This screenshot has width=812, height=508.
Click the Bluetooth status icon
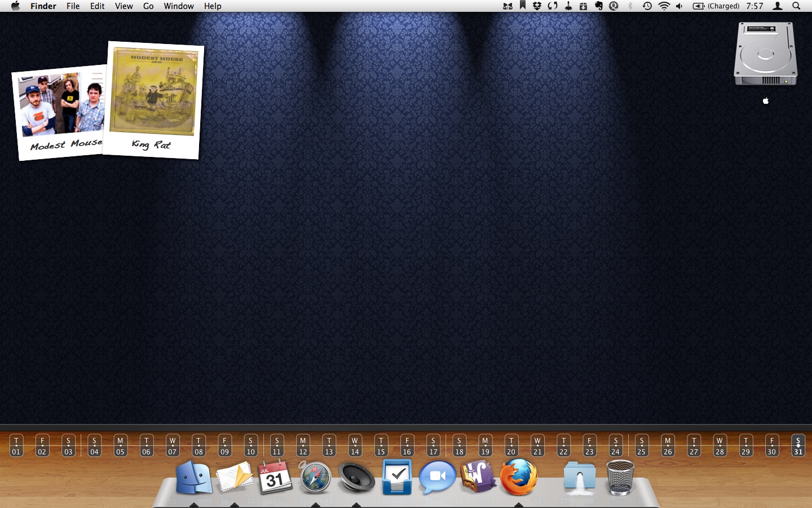point(630,6)
